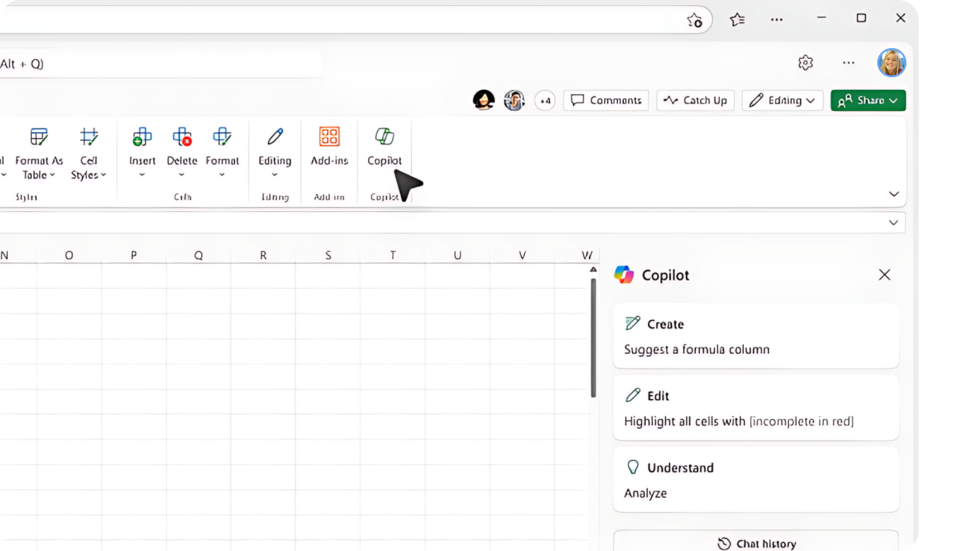This screenshot has height=551, width=980.
Task: Select column Q header
Action: coord(199,255)
